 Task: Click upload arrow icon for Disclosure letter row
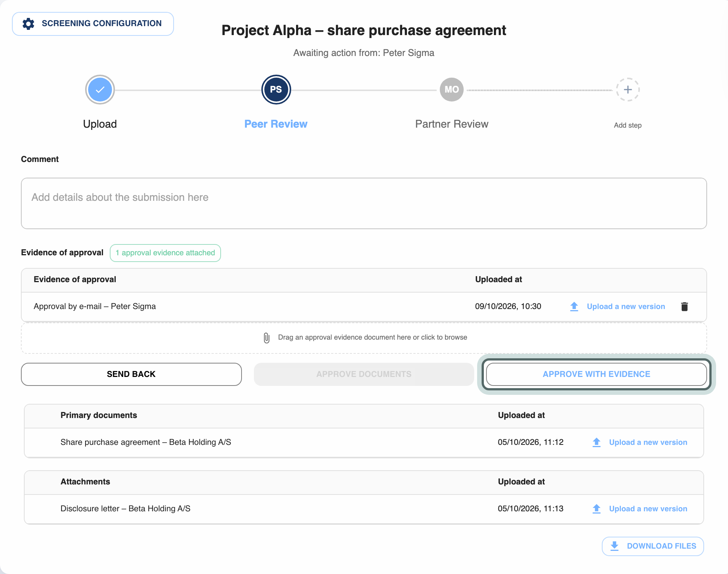tap(597, 509)
